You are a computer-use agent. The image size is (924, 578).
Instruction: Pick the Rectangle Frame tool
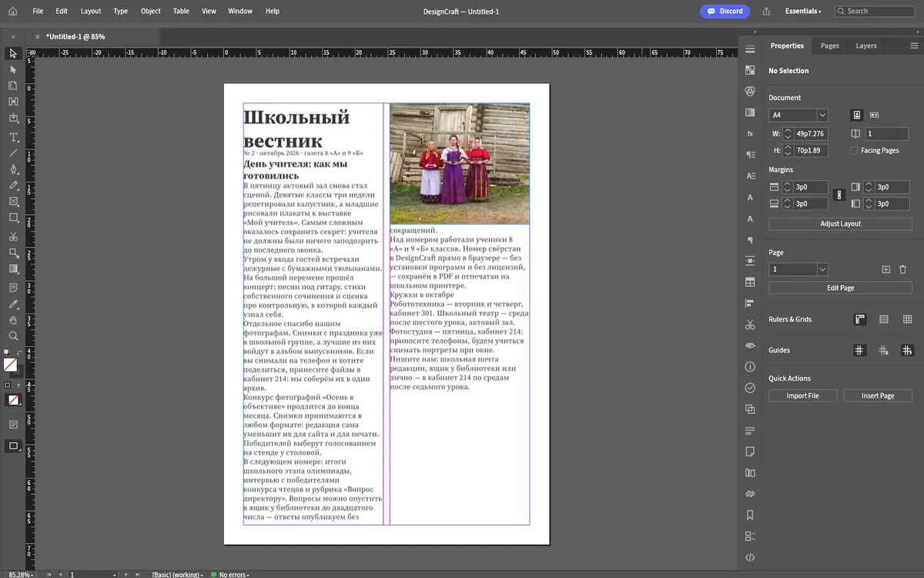coord(13,202)
